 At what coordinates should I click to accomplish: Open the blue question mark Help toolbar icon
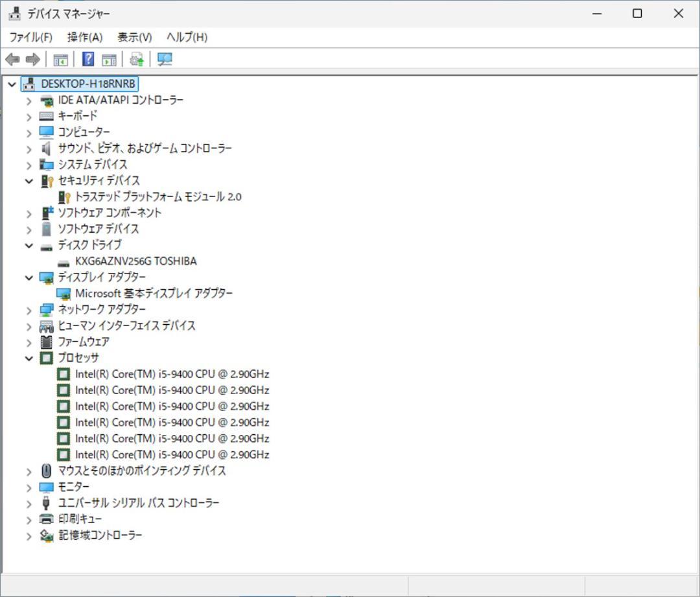click(x=88, y=59)
